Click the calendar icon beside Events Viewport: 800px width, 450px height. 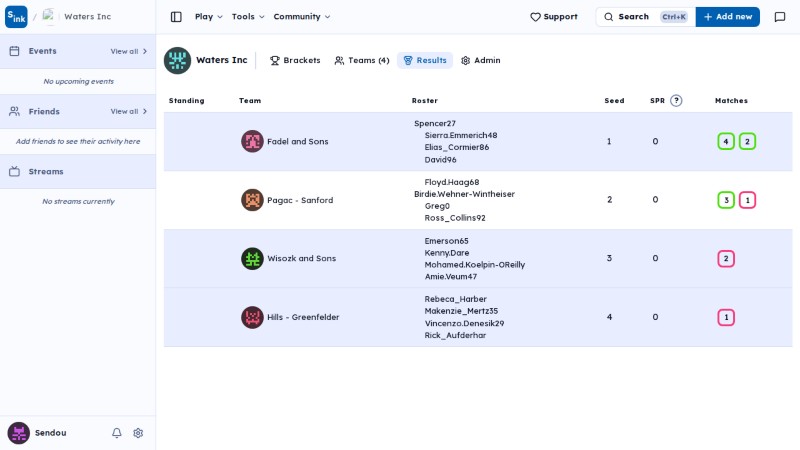pyautogui.click(x=14, y=51)
